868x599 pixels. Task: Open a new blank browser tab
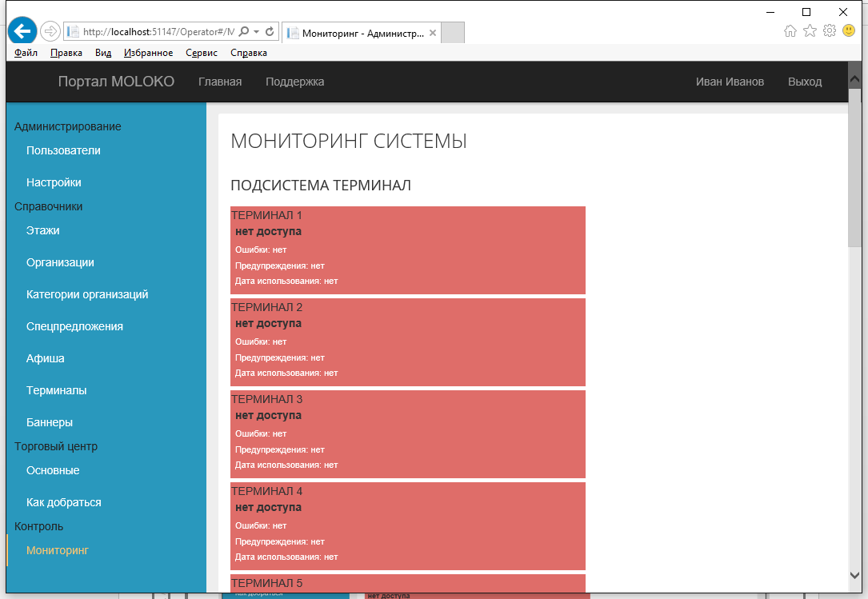click(453, 33)
